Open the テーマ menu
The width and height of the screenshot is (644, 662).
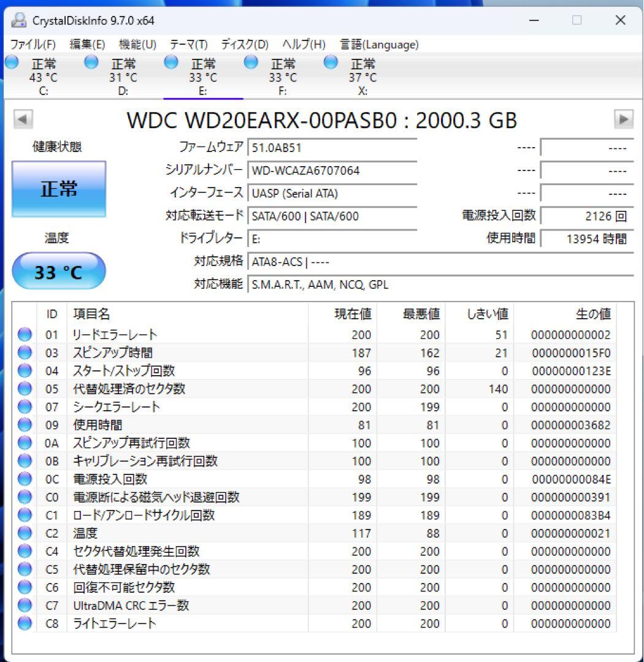[x=188, y=44]
